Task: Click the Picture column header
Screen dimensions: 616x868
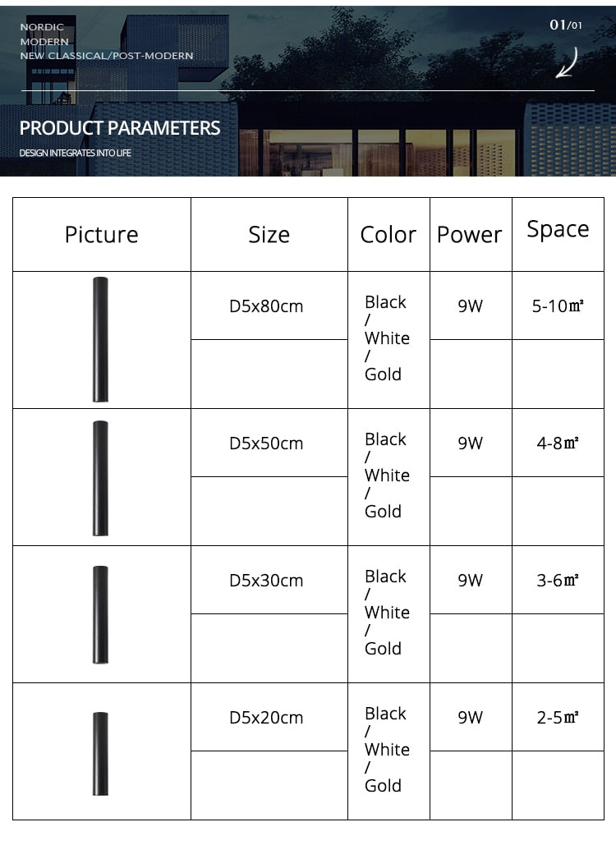Action: click(102, 235)
